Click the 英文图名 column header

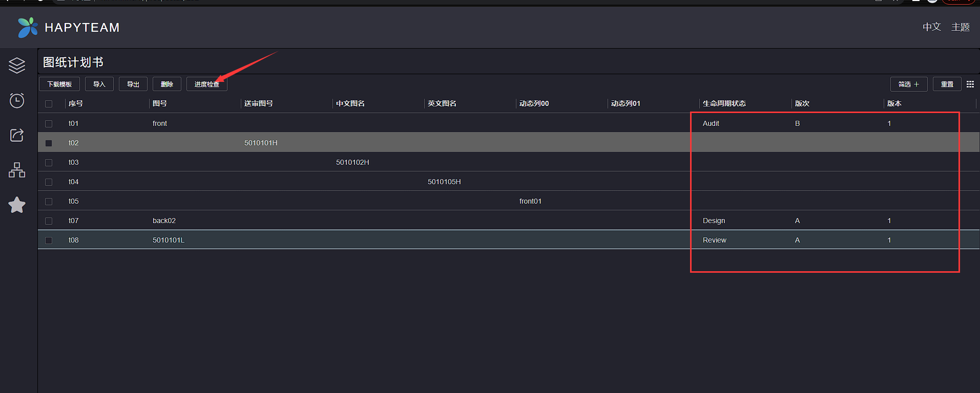pyautogui.click(x=442, y=103)
